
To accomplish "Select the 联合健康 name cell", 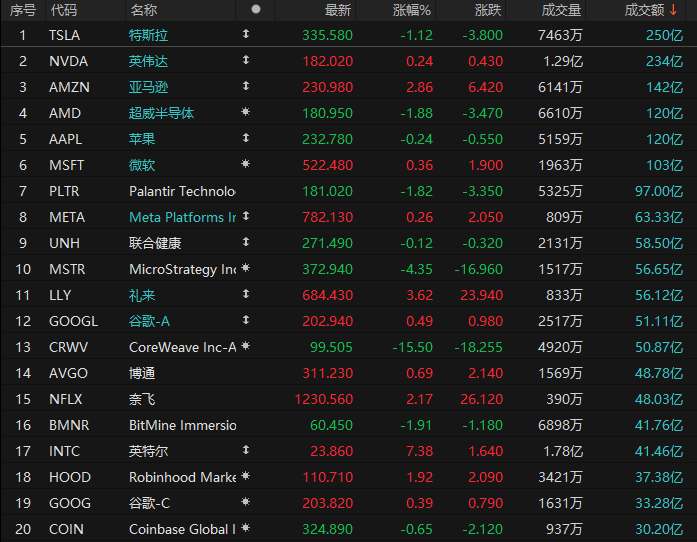I will pyautogui.click(x=155, y=243).
